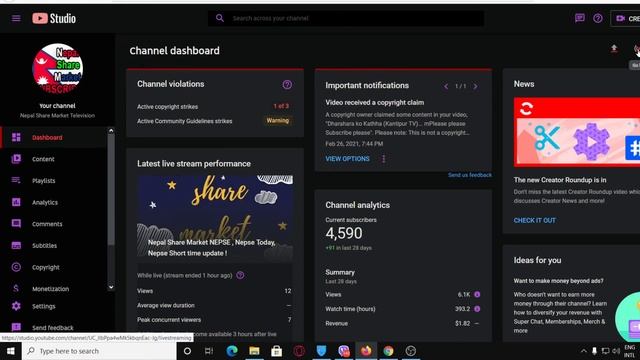The image size is (640, 360).
Task: Click the upload video arrow icon
Action: (x=614, y=49)
